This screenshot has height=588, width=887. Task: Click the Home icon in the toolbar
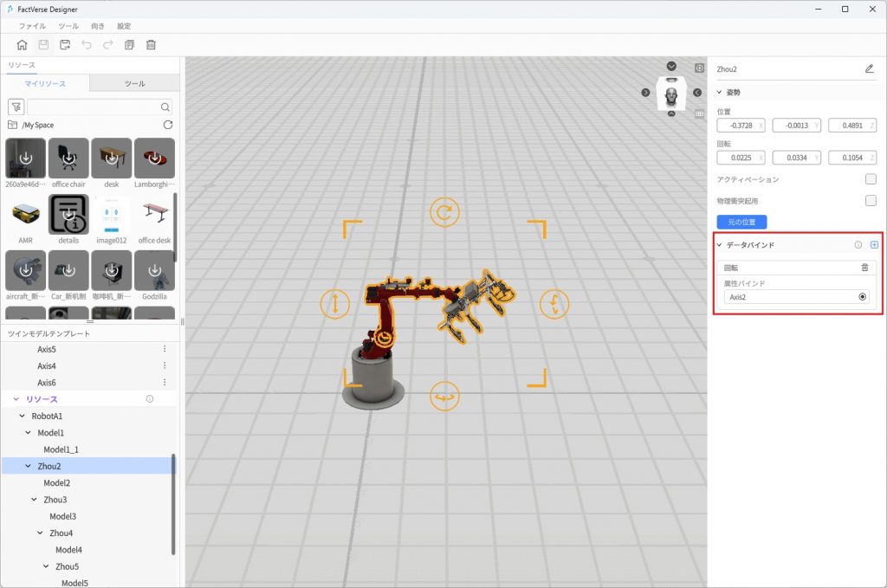coord(22,45)
